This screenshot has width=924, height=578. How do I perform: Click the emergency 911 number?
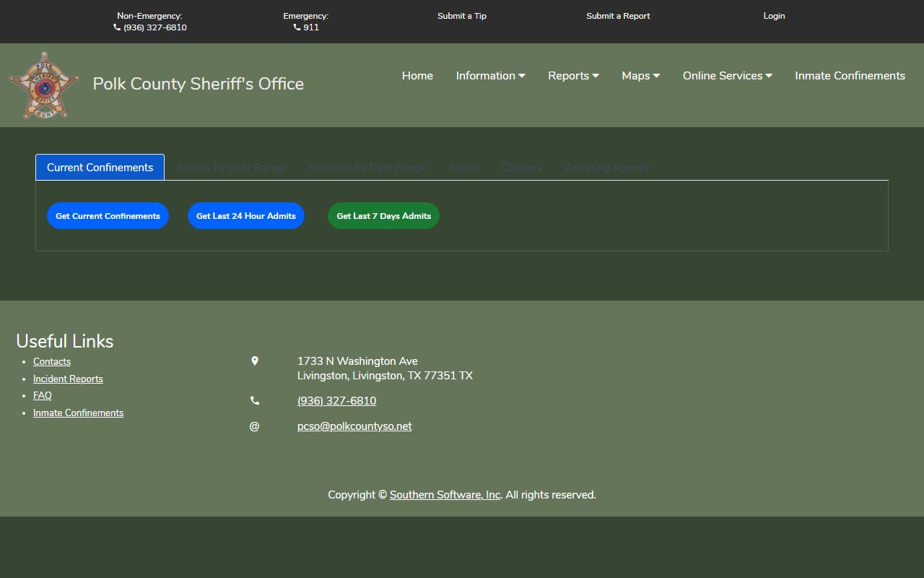(311, 27)
